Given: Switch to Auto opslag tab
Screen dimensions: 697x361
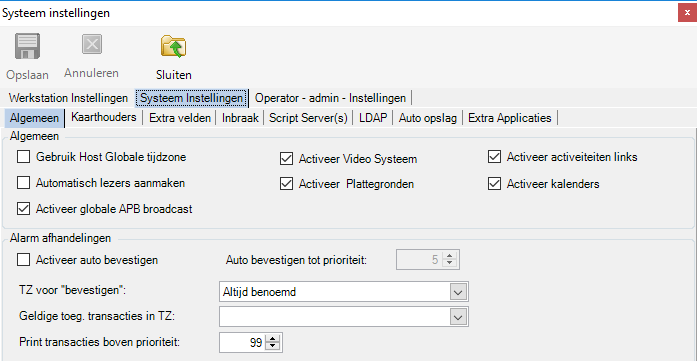Looking at the screenshot, I should tap(428, 118).
